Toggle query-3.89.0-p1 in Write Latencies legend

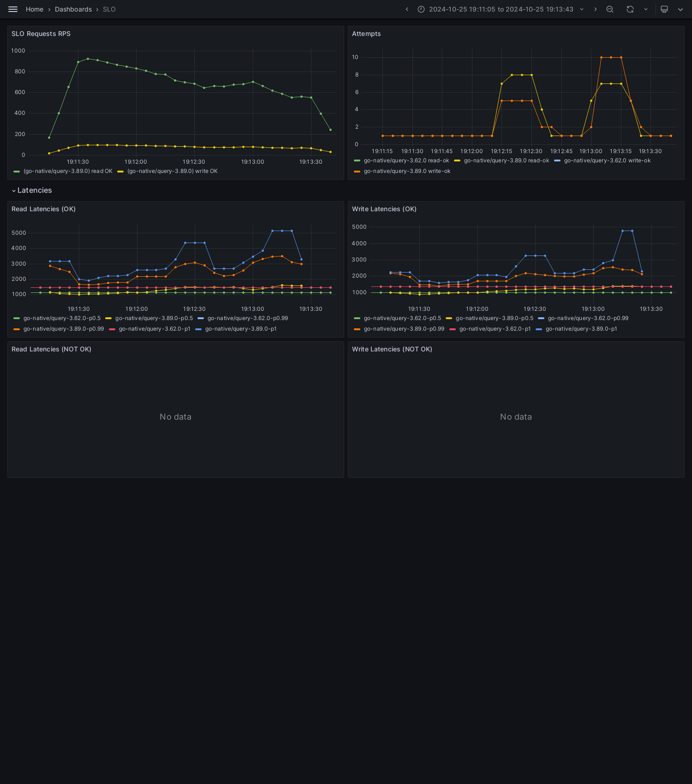pyautogui.click(x=581, y=329)
